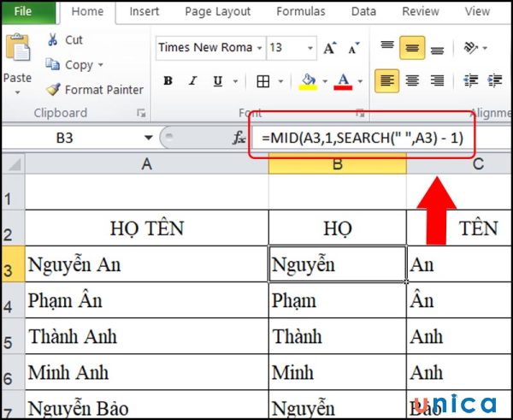The image size is (513, 420).
Task: Select cell B6 containing Minh
Action: (x=338, y=372)
